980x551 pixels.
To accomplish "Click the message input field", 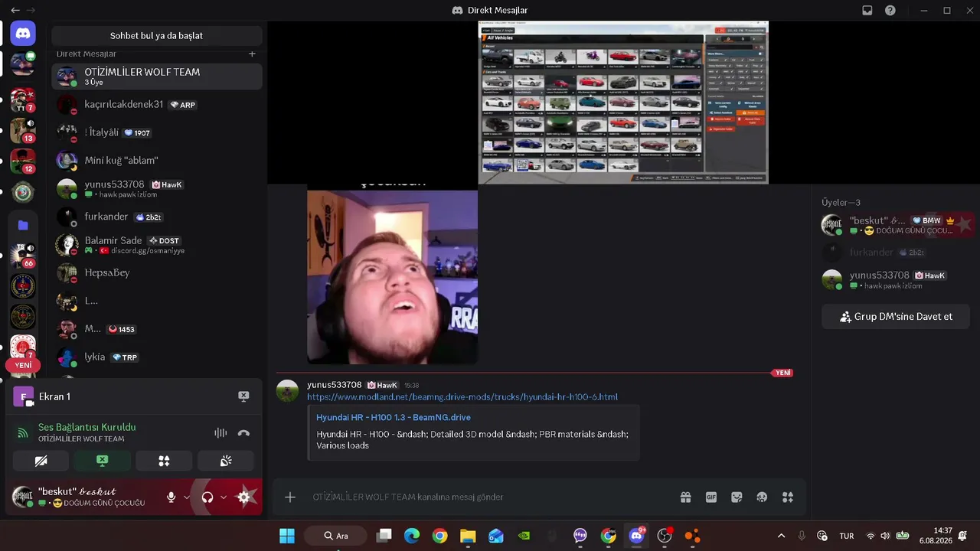I will click(x=490, y=497).
